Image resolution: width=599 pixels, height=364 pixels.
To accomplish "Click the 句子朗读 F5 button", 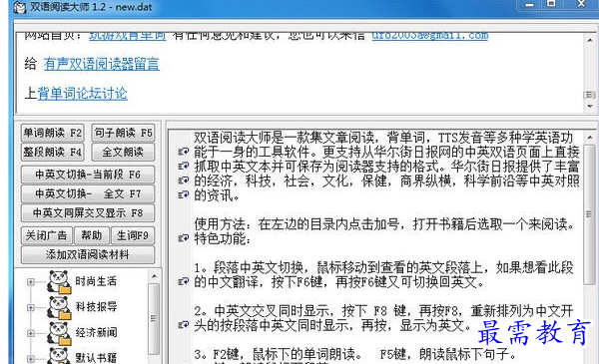I will click(123, 133).
